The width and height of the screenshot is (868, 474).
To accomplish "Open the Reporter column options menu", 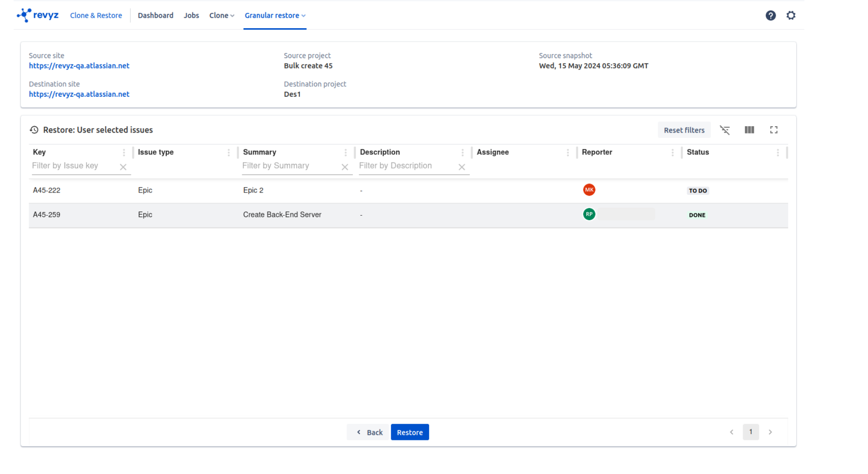I will click(x=673, y=153).
